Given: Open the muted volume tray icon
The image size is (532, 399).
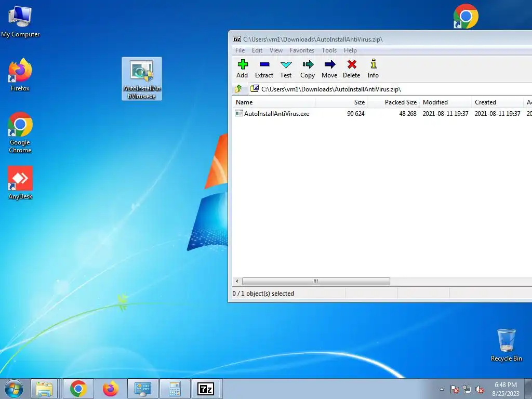Looking at the screenshot, I should click(x=480, y=389).
